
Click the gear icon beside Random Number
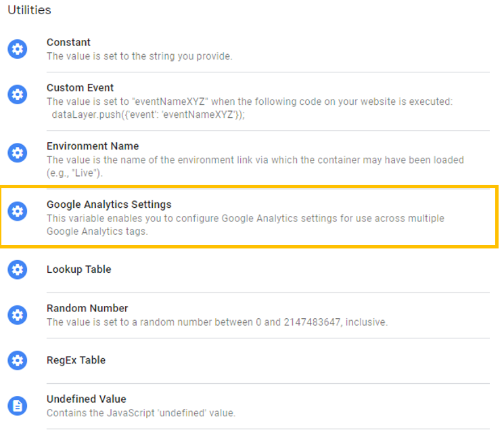pyautogui.click(x=18, y=315)
